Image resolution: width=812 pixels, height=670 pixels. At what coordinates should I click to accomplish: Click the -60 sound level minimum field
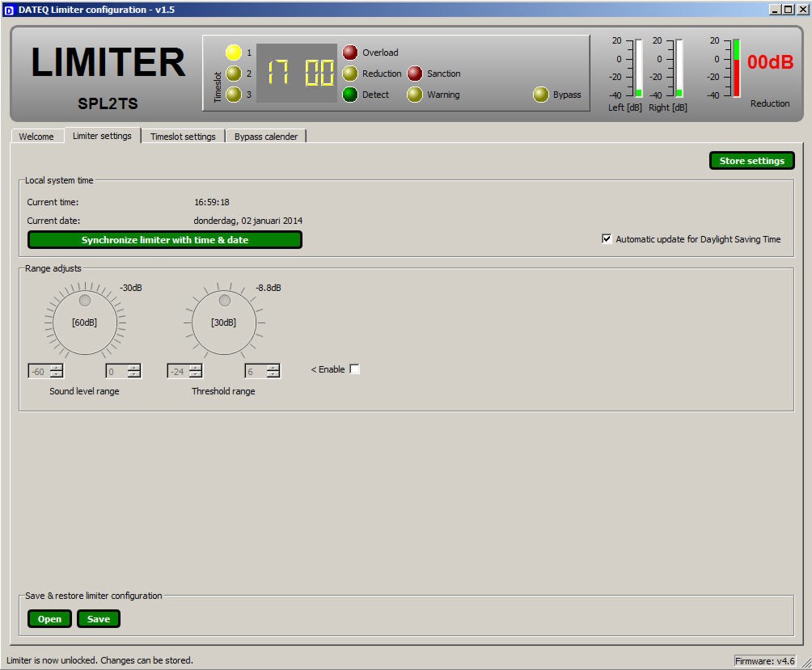coord(40,371)
